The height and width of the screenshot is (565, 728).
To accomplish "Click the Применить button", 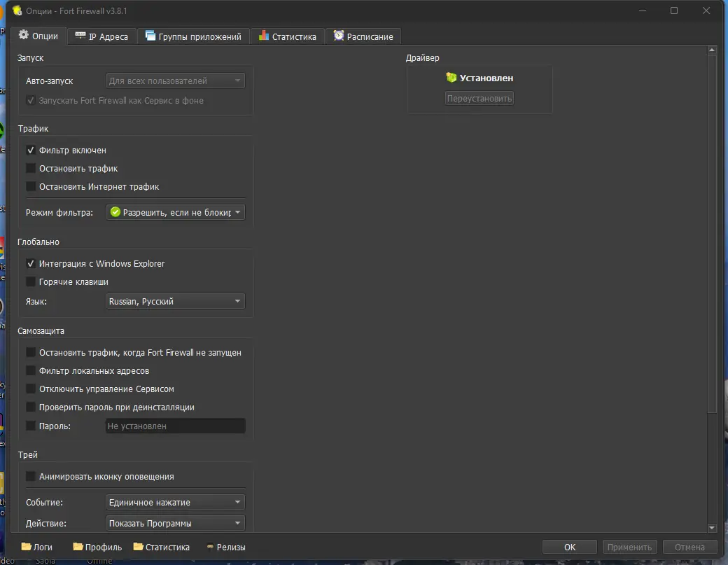I will (629, 547).
